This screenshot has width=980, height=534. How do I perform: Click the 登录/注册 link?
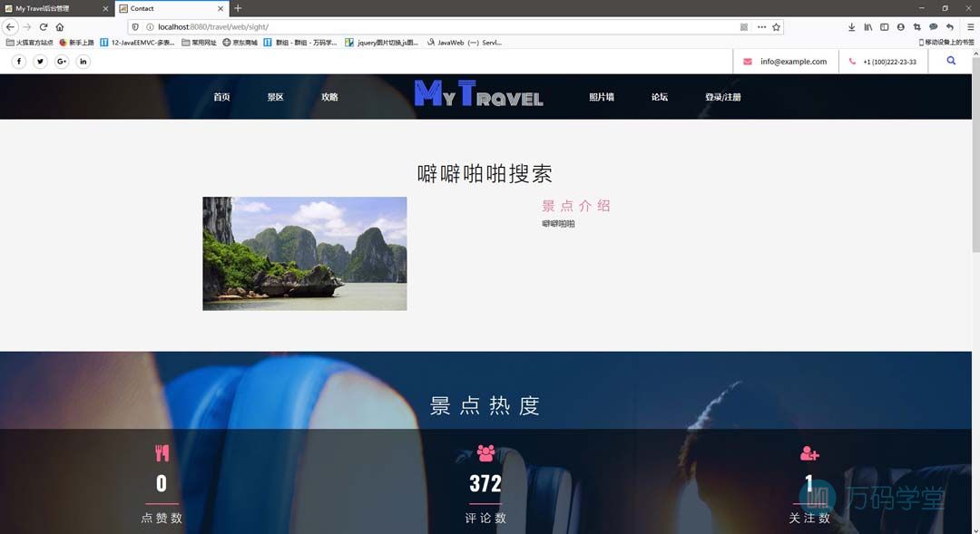coord(722,97)
